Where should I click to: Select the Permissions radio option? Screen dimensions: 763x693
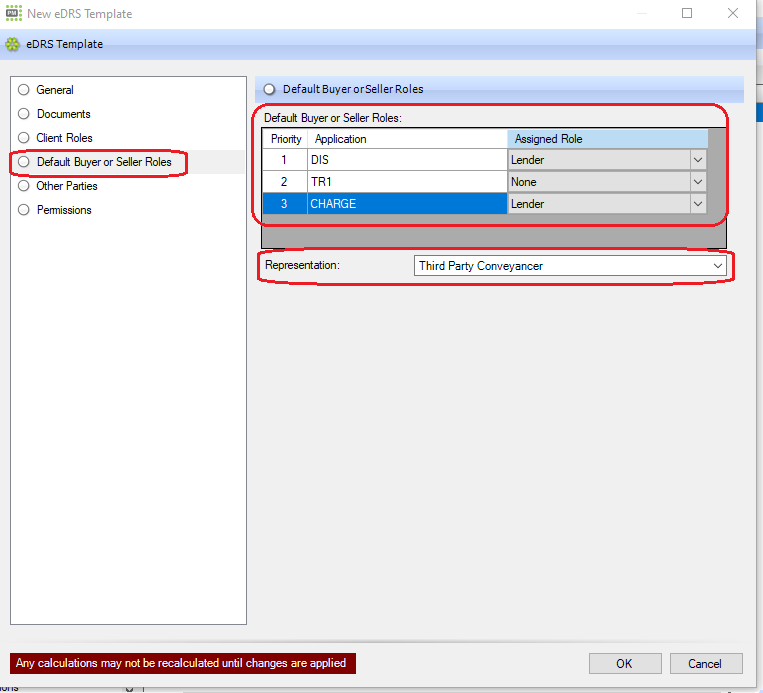pyautogui.click(x=23, y=210)
